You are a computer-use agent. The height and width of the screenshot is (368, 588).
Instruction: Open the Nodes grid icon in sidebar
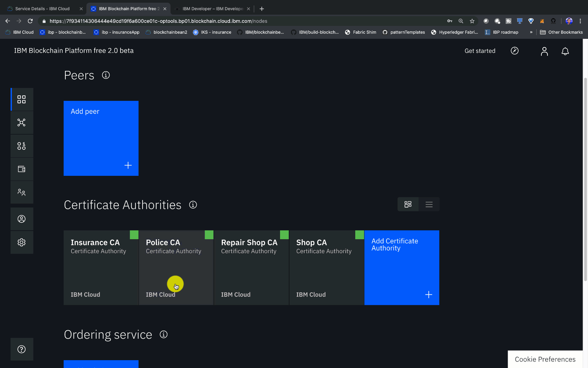[x=21, y=99]
